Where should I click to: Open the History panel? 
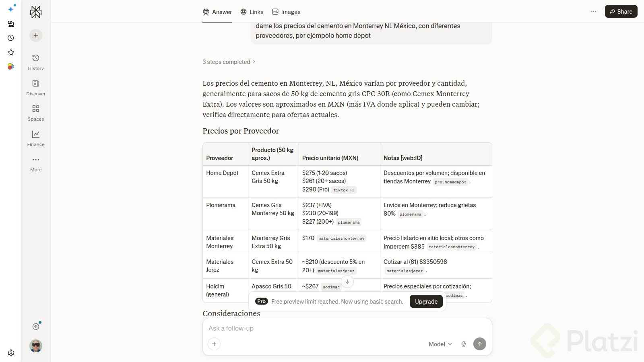tap(36, 62)
